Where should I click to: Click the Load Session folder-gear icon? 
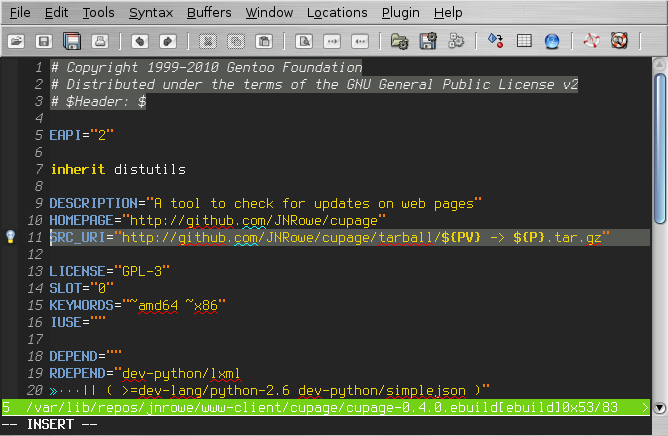click(400, 41)
